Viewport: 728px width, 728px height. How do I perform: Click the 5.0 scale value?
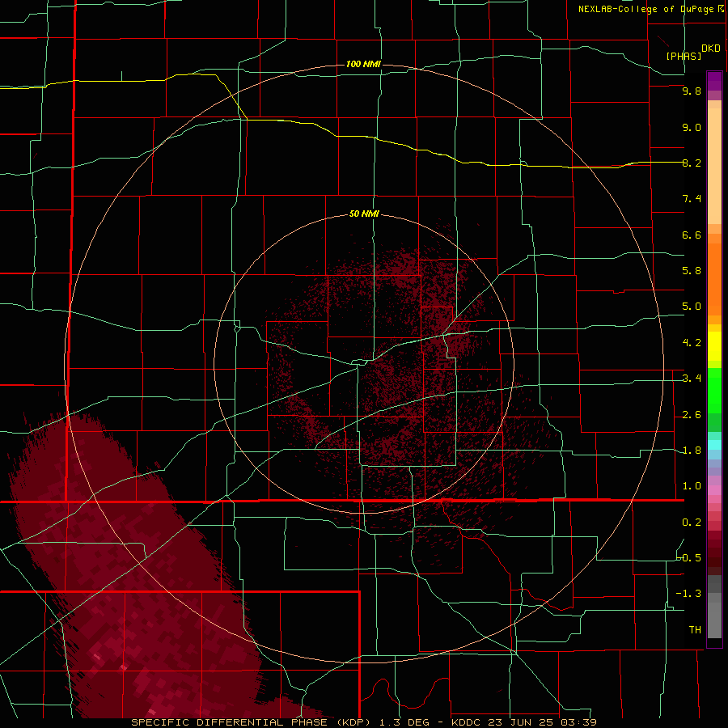(692, 307)
